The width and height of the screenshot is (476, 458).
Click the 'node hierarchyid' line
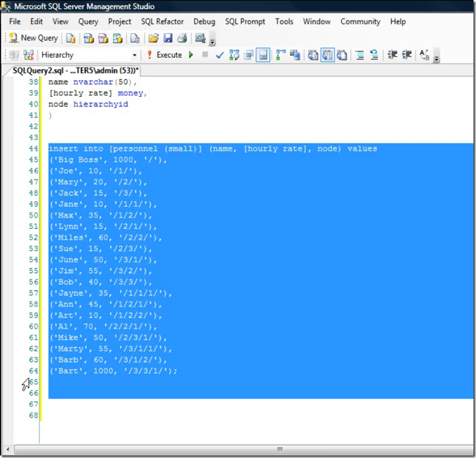click(88, 104)
